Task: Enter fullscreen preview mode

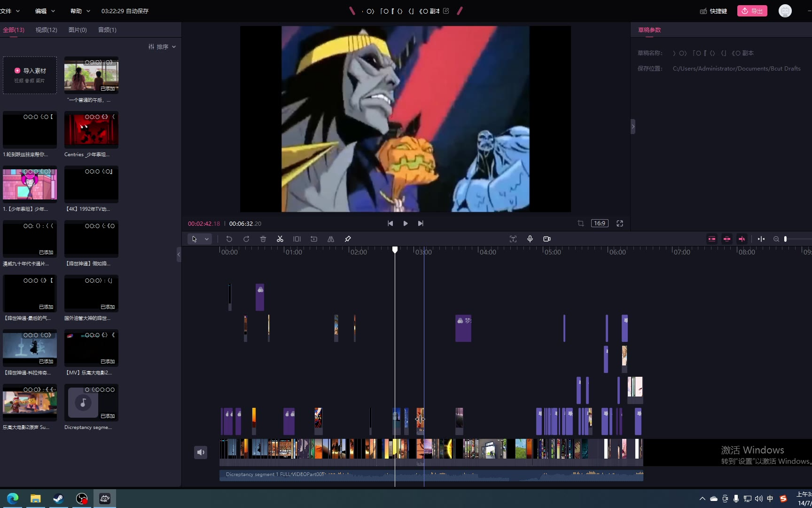Action: coord(620,223)
